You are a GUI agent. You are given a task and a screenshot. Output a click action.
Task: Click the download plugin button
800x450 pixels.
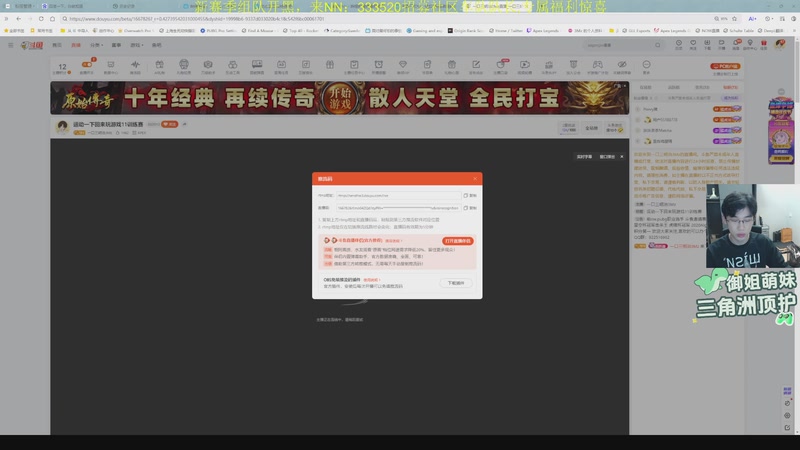click(456, 283)
